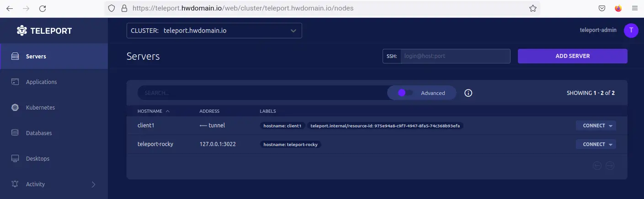Click the browser back arrow
Viewport: 644px width, 199px height.
click(10, 8)
